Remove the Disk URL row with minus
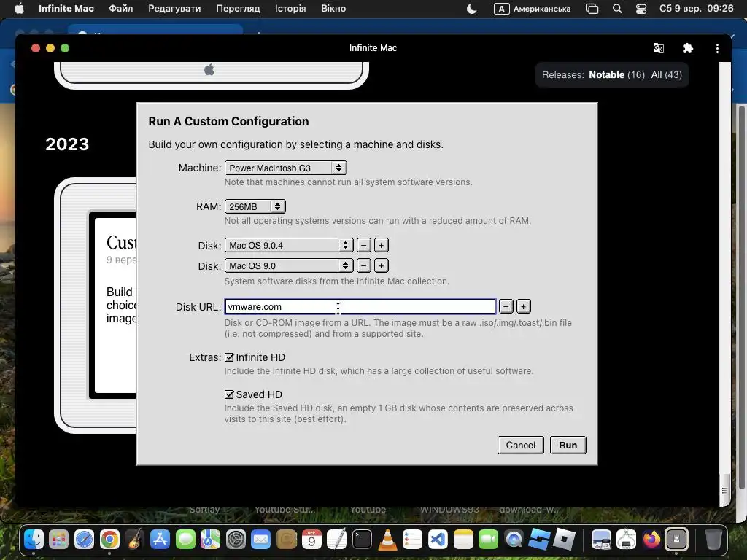 point(506,307)
